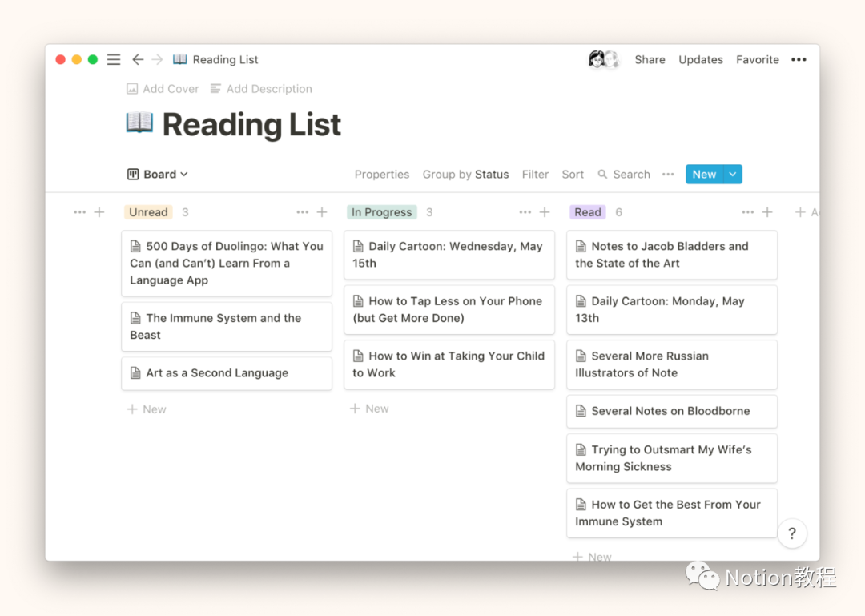This screenshot has width=865, height=616.
Task: Click the Share button
Action: pos(650,60)
